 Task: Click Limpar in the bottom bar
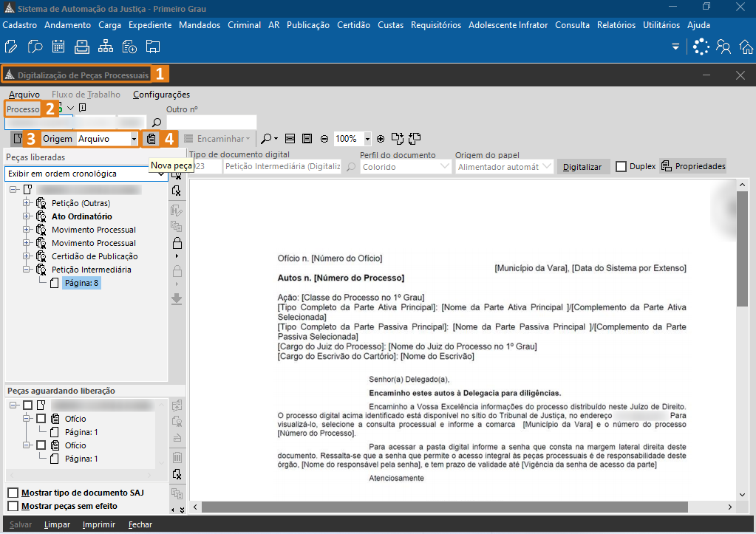coord(57,524)
